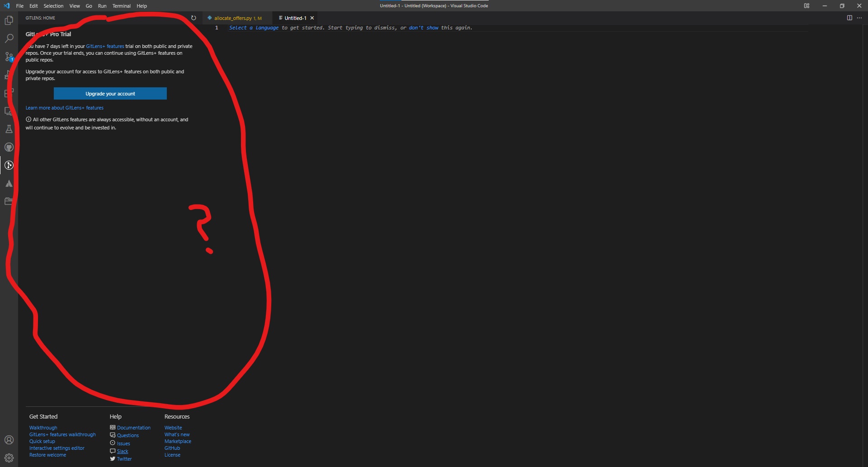Open the editor More Actions ellipsis

859,18
